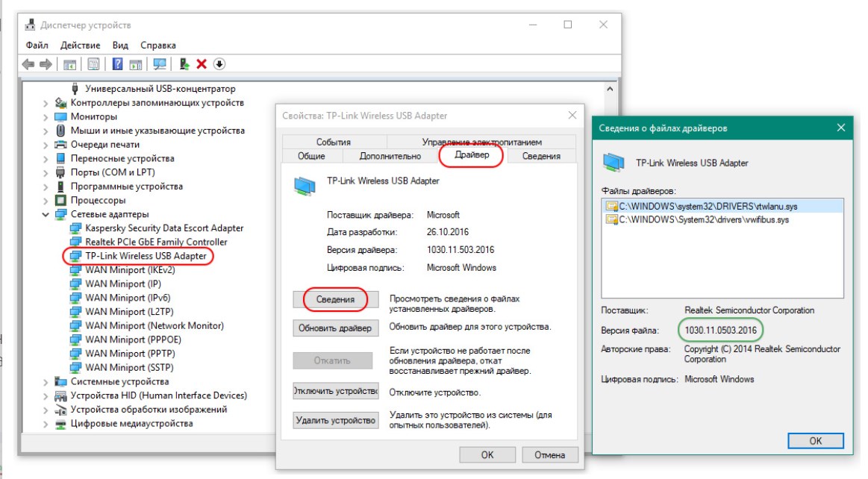Scan for hardware changes via monitor icon
The height and width of the screenshot is (479, 868).
tap(160, 64)
